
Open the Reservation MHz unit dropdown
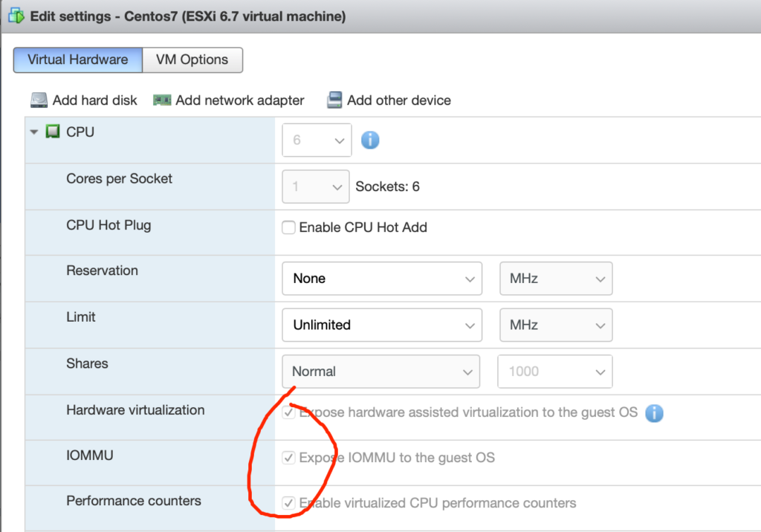tap(556, 279)
